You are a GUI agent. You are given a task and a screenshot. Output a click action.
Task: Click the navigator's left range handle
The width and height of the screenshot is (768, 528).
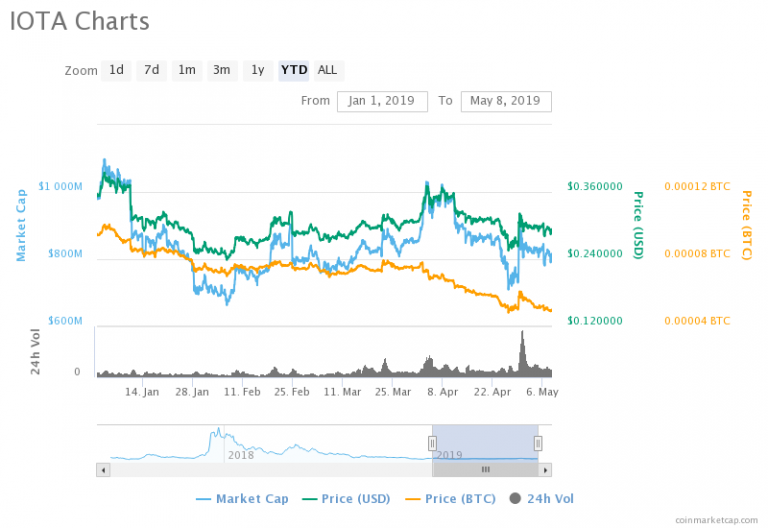[433, 442]
